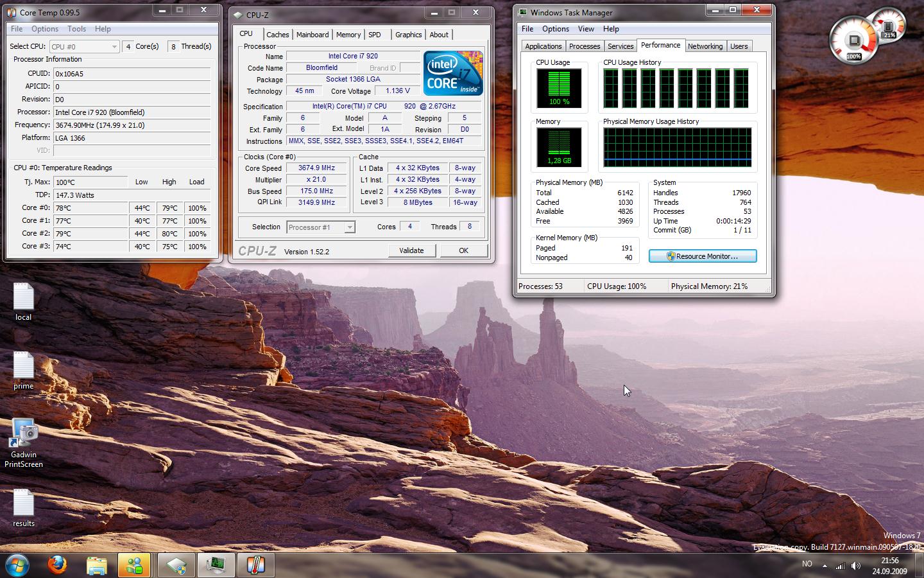Open Windows Explorer taskbar icon
Screen dimensions: 924x578
coord(96,565)
